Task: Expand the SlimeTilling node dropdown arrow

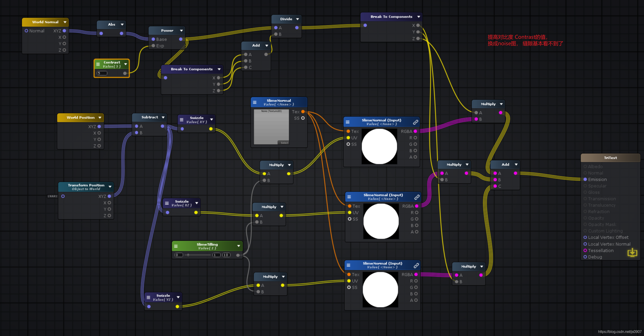Action: click(239, 246)
